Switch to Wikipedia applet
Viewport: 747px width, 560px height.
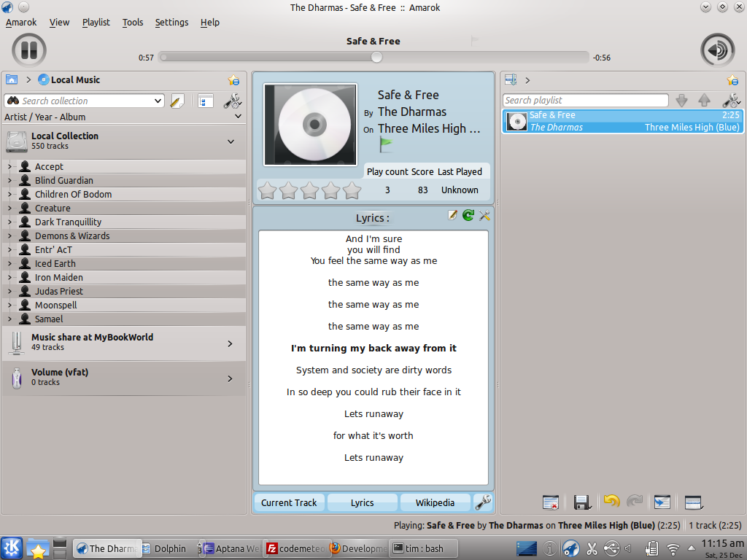435,502
